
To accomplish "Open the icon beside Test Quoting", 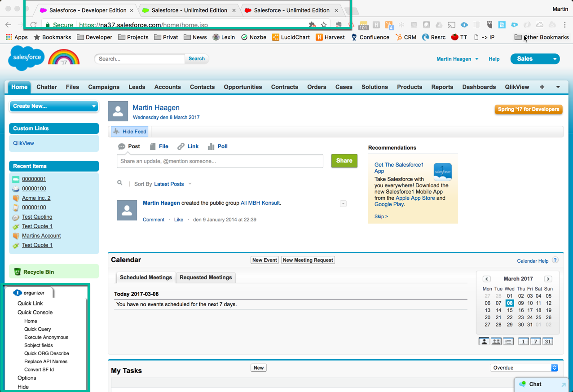I will [x=16, y=217].
